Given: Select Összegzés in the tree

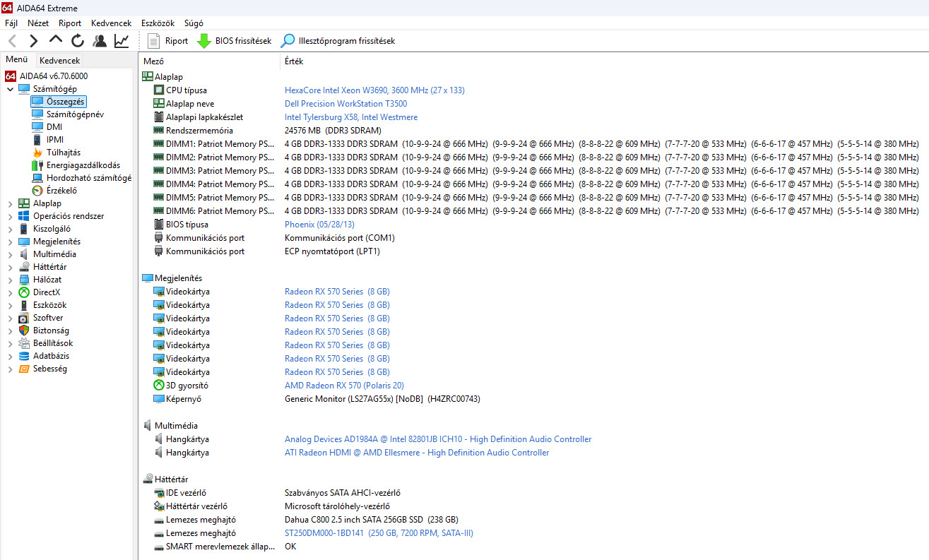Looking at the screenshot, I should tap(65, 102).
